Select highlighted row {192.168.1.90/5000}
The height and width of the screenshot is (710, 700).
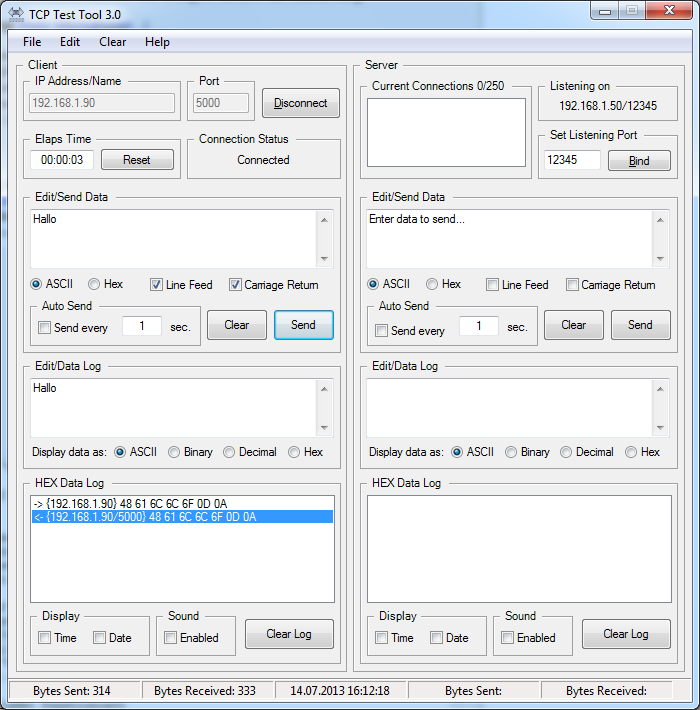click(x=182, y=517)
